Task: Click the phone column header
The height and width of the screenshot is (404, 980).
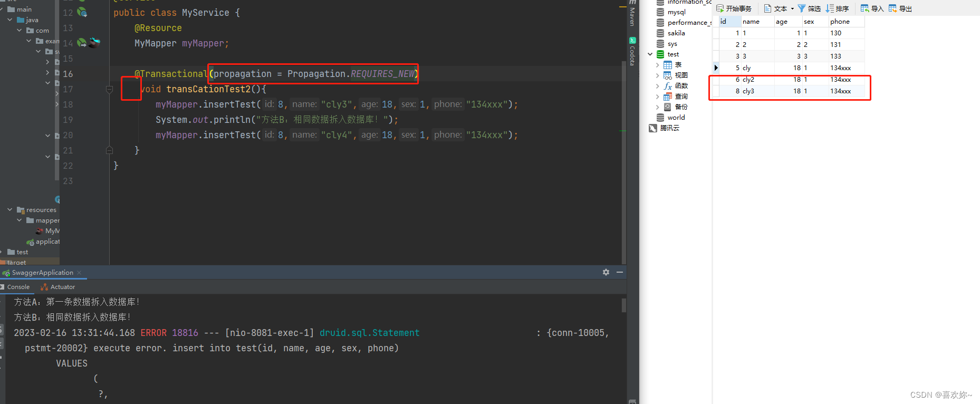Action: click(847, 22)
